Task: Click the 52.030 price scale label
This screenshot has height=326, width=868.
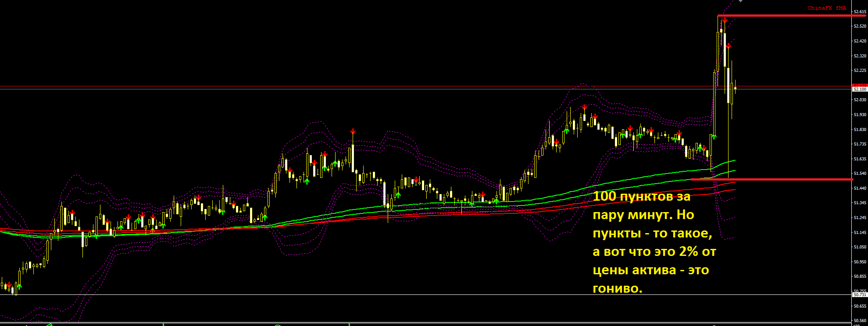Action: pos(860,100)
